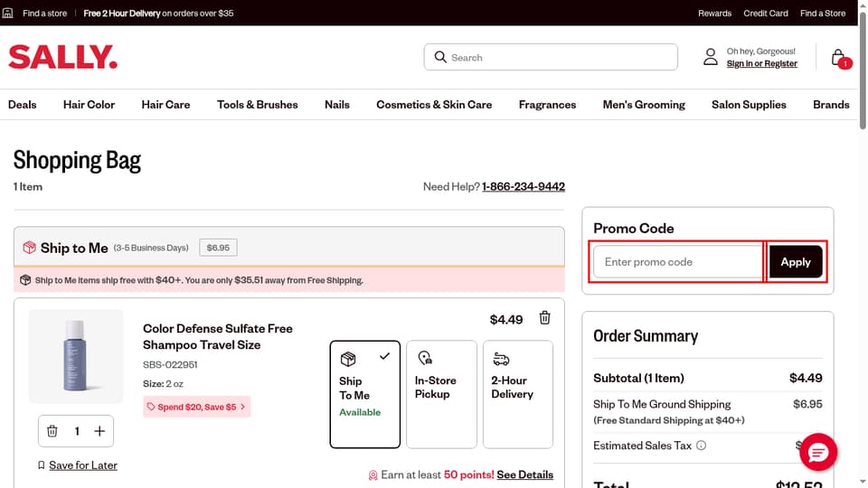
Task: Select 2-Hour Delivery option
Action: coord(517,394)
